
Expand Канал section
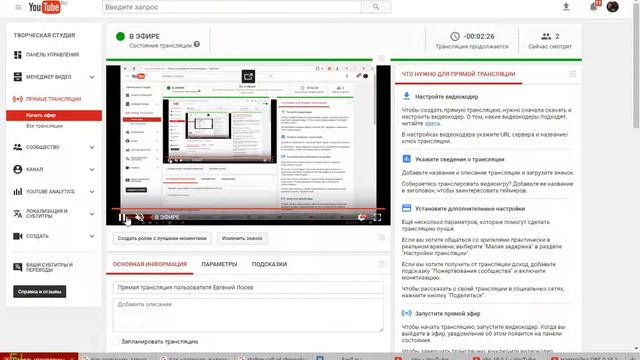pyautogui.click(x=92, y=169)
